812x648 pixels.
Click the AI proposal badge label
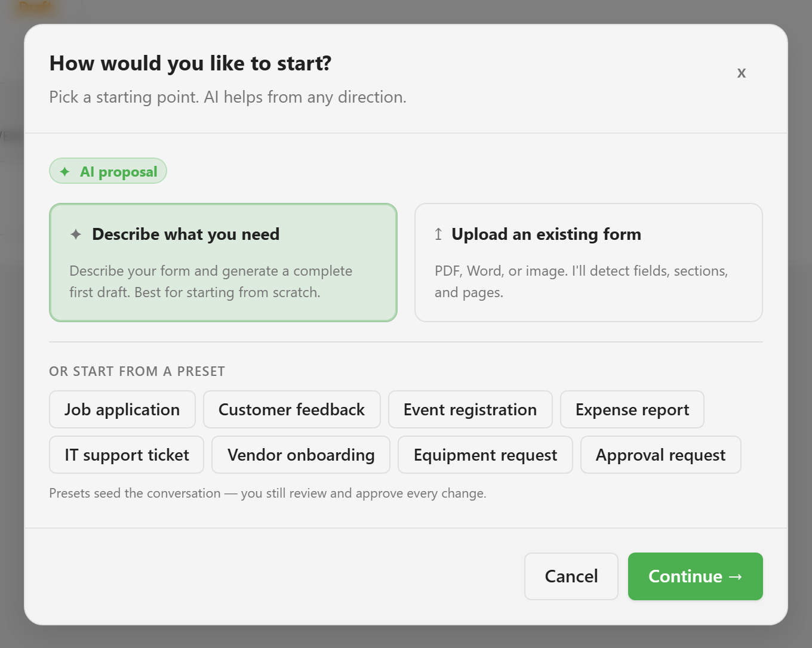(x=119, y=172)
